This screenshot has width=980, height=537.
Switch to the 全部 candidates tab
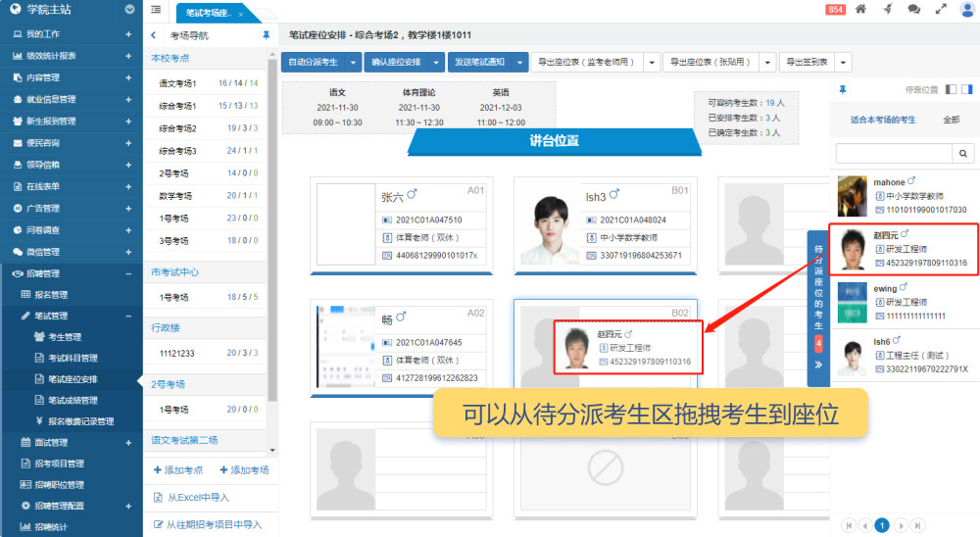(951, 120)
